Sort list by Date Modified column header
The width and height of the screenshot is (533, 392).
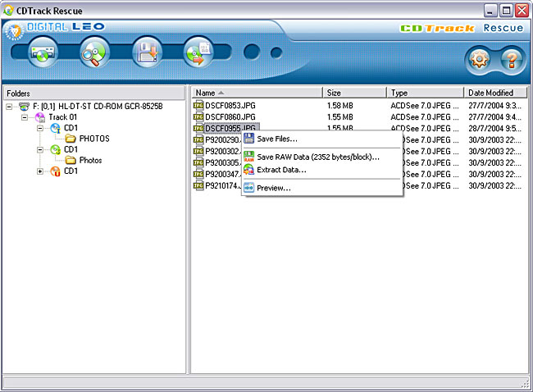pos(495,93)
